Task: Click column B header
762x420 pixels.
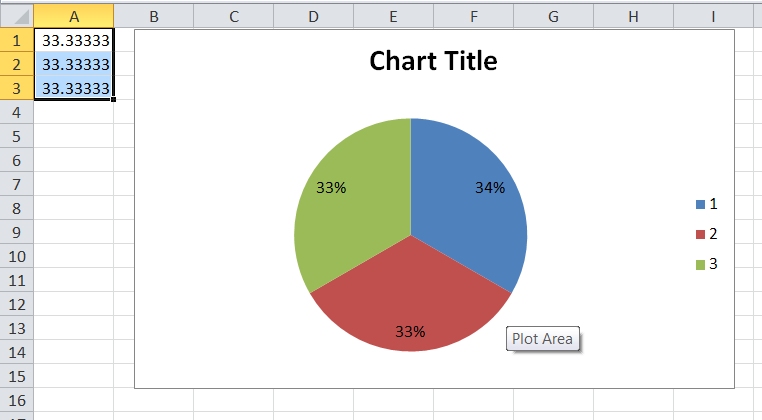Action: point(153,16)
